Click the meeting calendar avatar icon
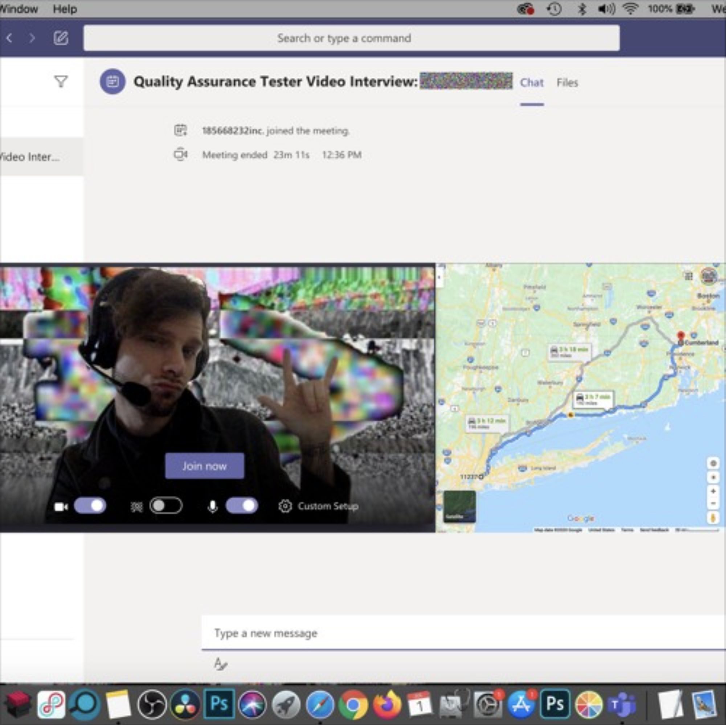Screen dimensions: 728x725 [112, 81]
